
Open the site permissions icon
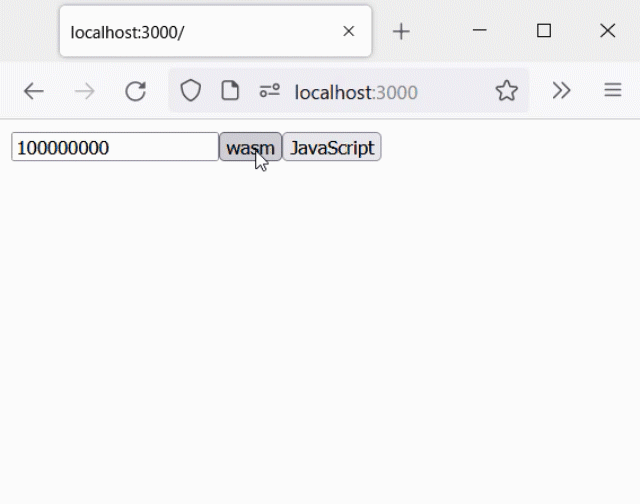click(270, 90)
